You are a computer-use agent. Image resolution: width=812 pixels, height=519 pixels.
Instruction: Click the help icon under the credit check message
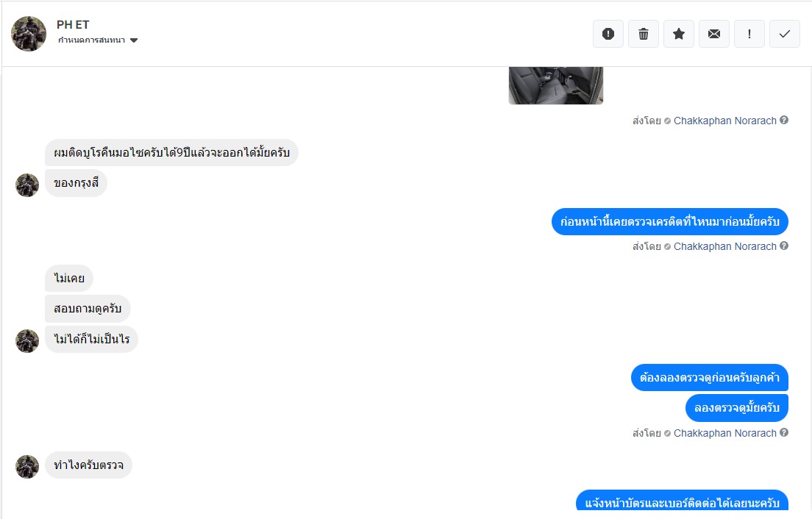pos(784,246)
